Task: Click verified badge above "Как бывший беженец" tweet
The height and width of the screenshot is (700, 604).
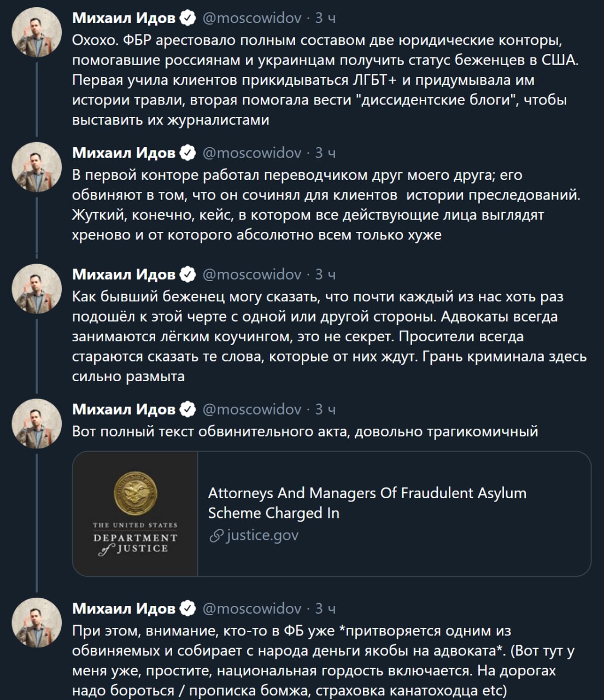Action: tap(188, 275)
